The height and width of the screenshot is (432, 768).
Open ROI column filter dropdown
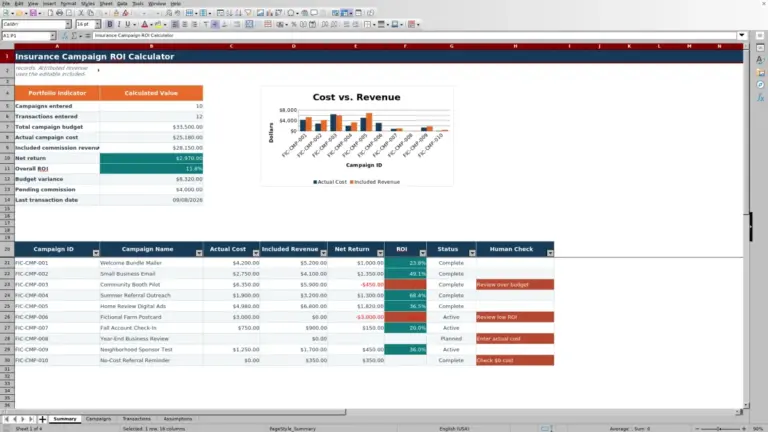(422, 253)
